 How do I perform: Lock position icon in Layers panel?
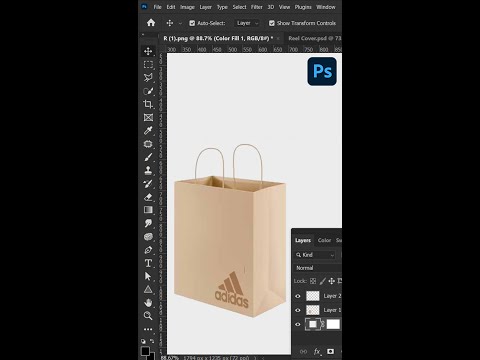(331, 281)
